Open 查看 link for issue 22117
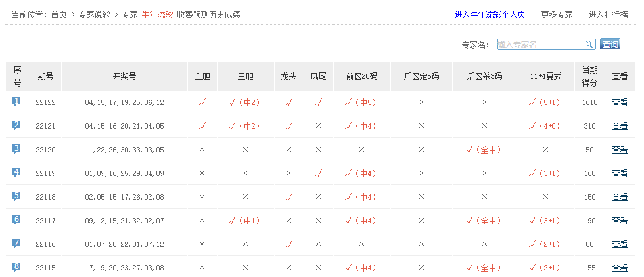644x277 pixels. (x=620, y=221)
